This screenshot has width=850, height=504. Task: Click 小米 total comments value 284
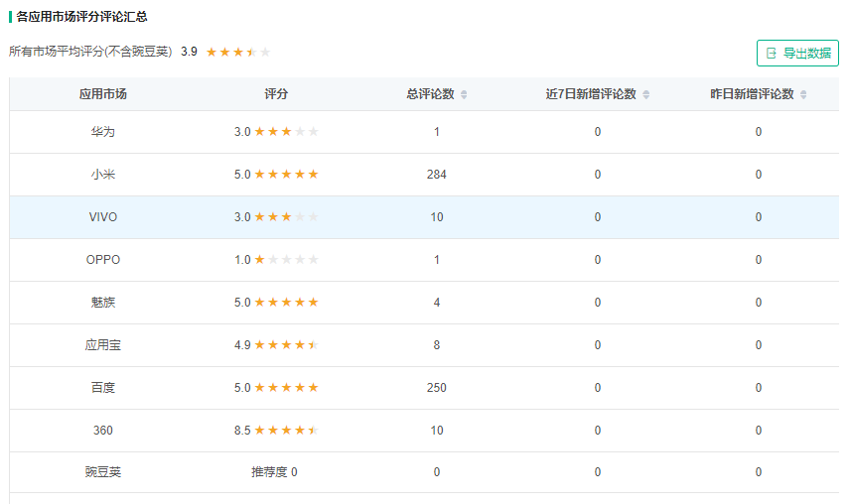point(436,175)
